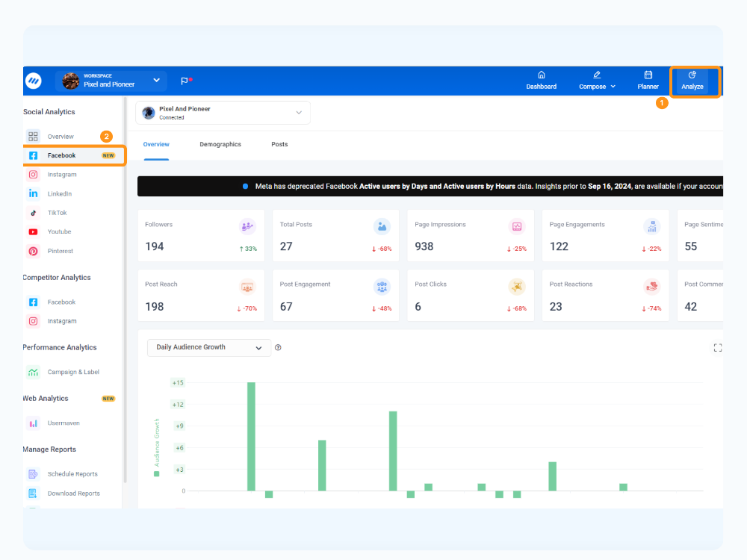The image size is (747, 560).
Task: Click the fullscreen expand chart icon
Action: [717, 348]
